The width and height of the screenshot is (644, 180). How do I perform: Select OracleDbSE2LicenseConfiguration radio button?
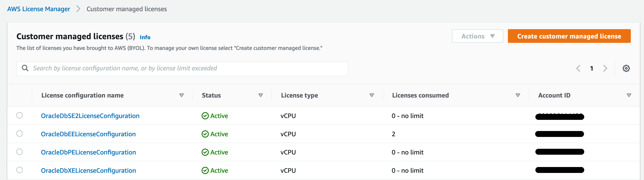[x=20, y=115]
